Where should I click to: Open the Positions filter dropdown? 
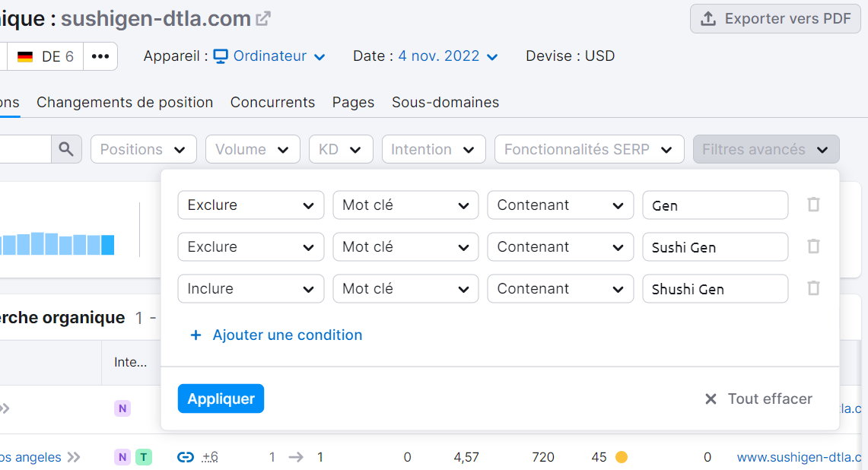point(143,149)
